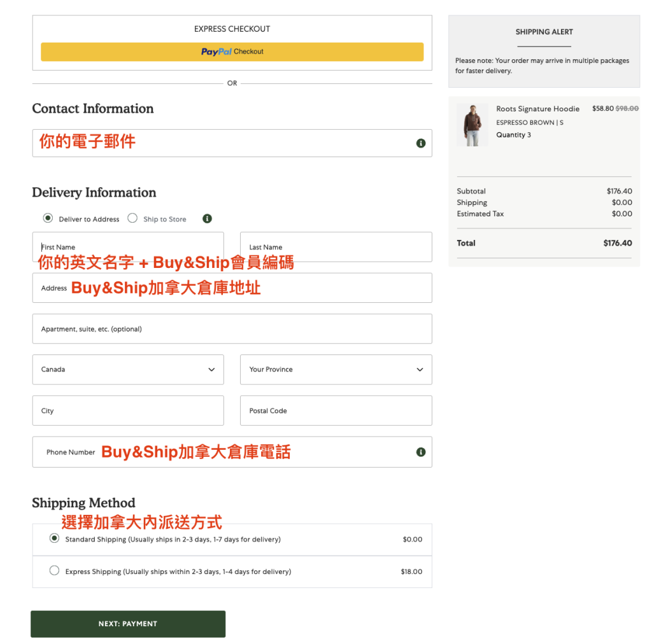This screenshot has width=652, height=644.
Task: Click the Postal Code field
Action: point(336,410)
